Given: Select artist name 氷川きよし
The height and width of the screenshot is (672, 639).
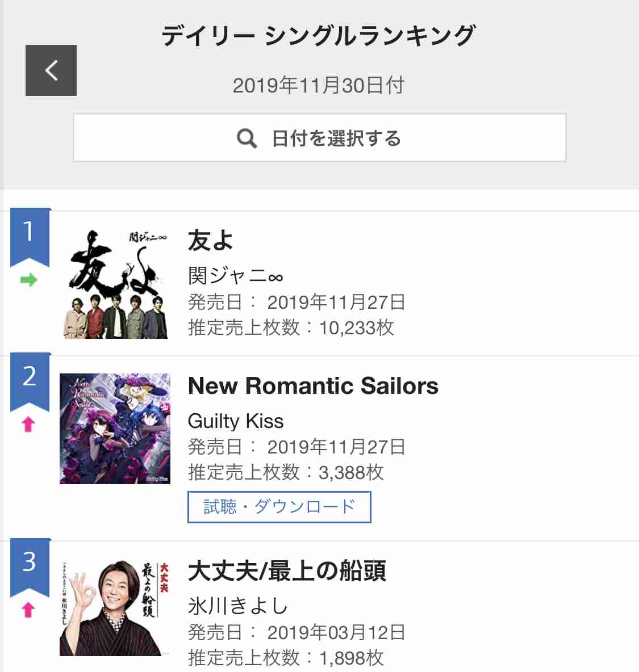Looking at the screenshot, I should coord(238,606).
